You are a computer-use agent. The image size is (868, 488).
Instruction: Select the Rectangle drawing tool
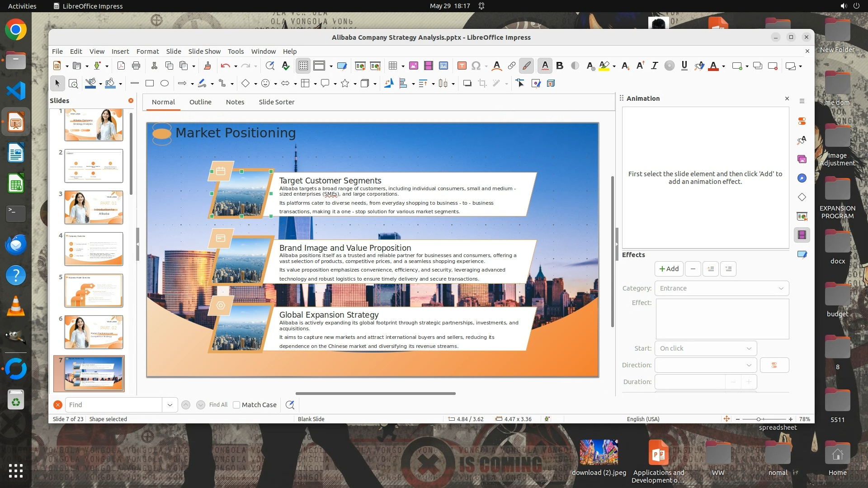click(x=150, y=83)
